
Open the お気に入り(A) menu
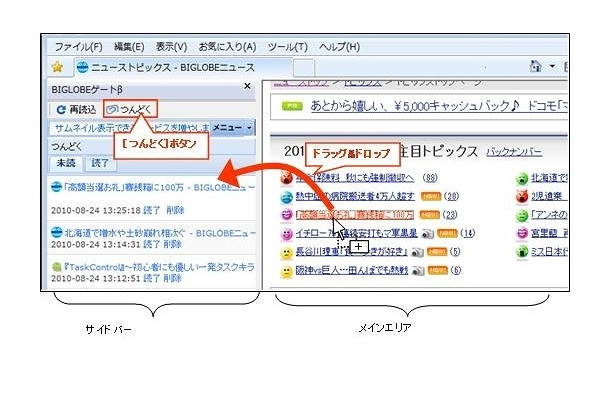[227, 47]
